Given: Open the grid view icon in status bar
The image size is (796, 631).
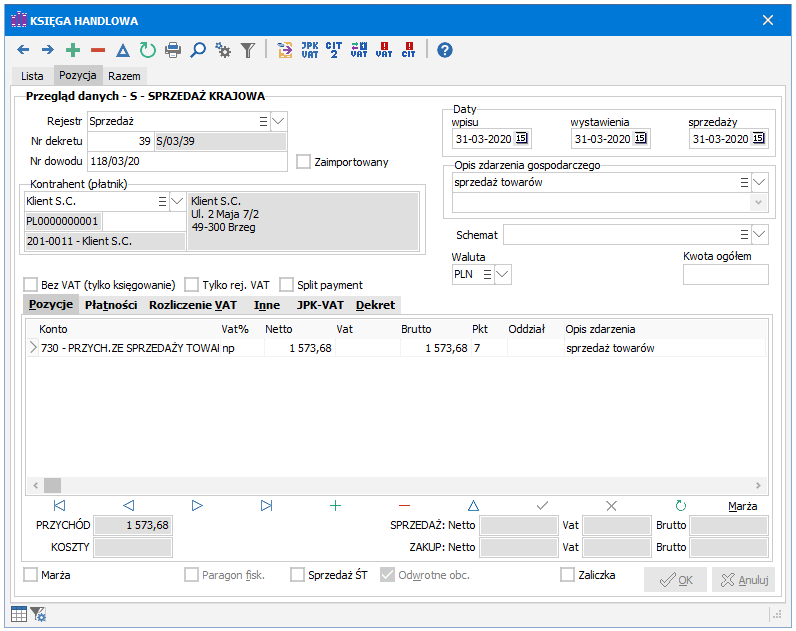Looking at the screenshot, I should [19, 614].
